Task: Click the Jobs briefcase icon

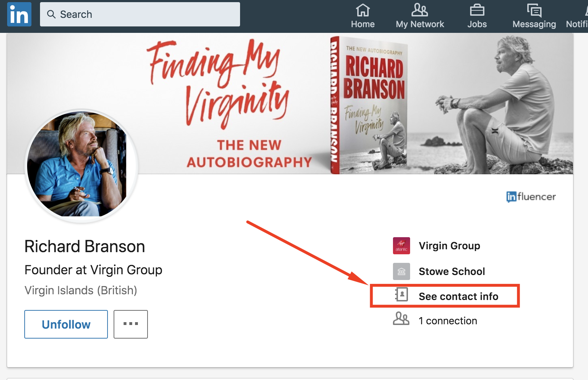Action: pyautogui.click(x=477, y=10)
